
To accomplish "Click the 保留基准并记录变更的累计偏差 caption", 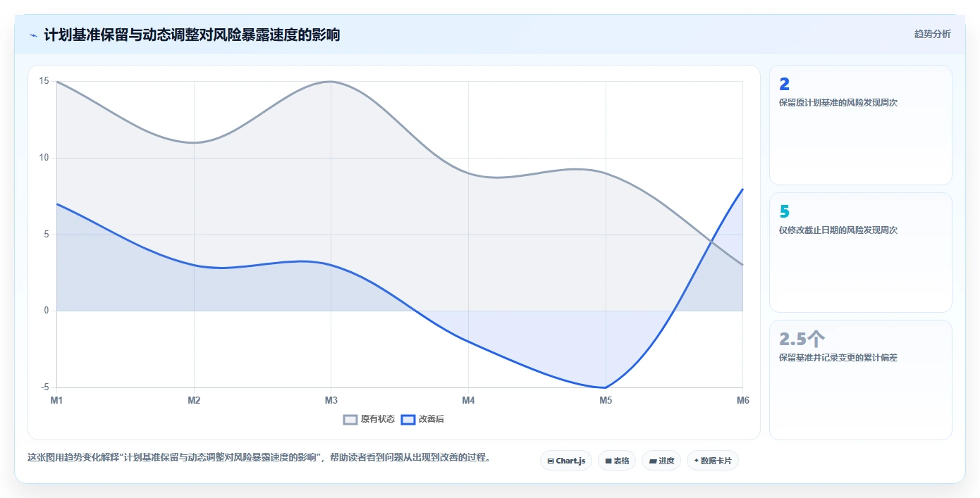I will (x=838, y=358).
